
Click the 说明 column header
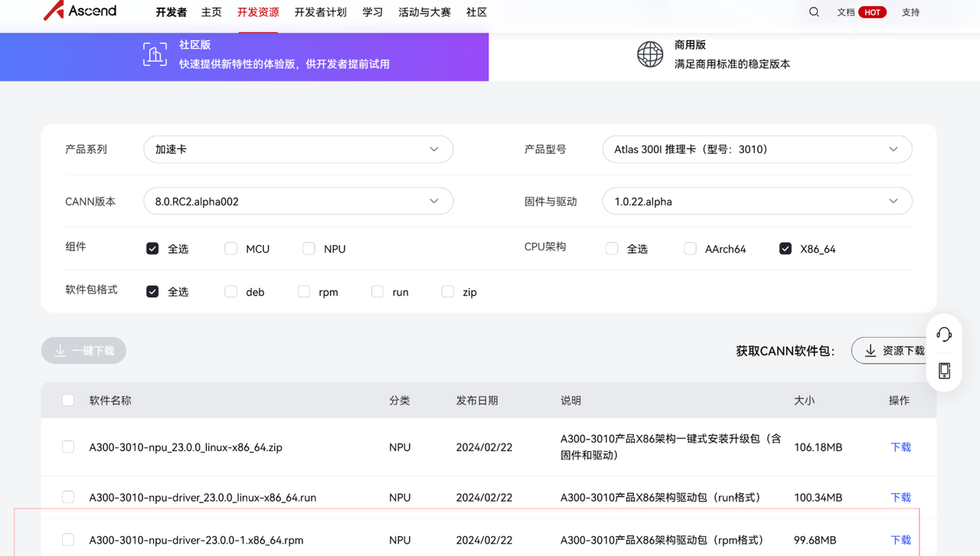tap(571, 401)
